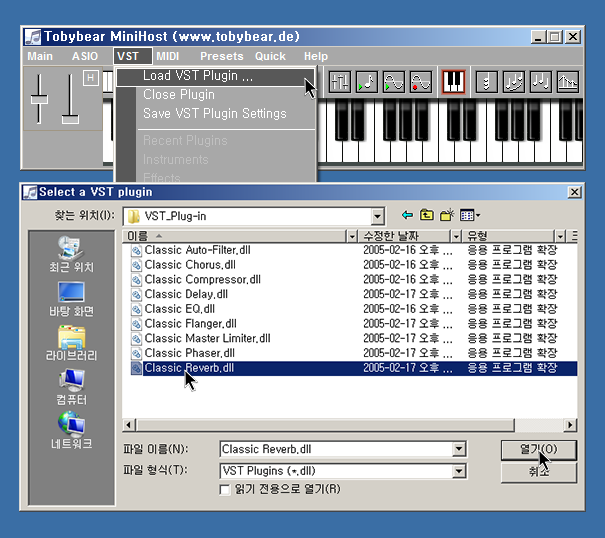Image resolution: width=605 pixels, height=538 pixels.
Task: Go to 컴퓨터 in places sidebar
Action: click(x=71, y=387)
